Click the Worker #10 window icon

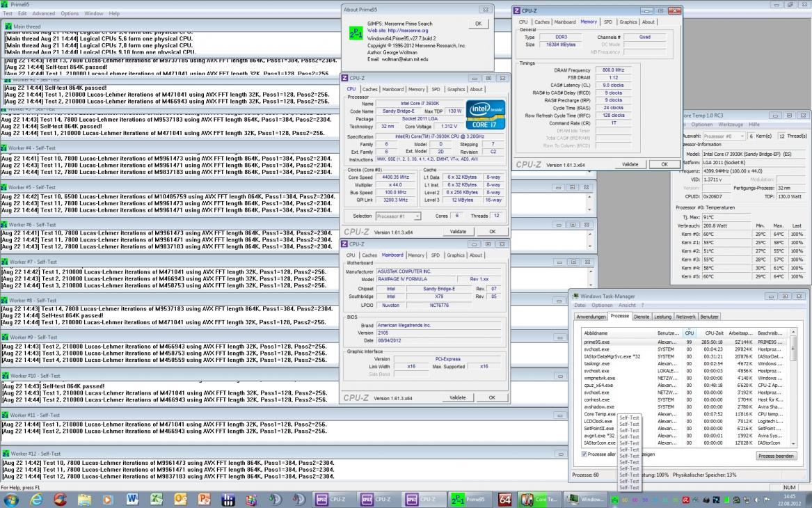(x=5, y=376)
